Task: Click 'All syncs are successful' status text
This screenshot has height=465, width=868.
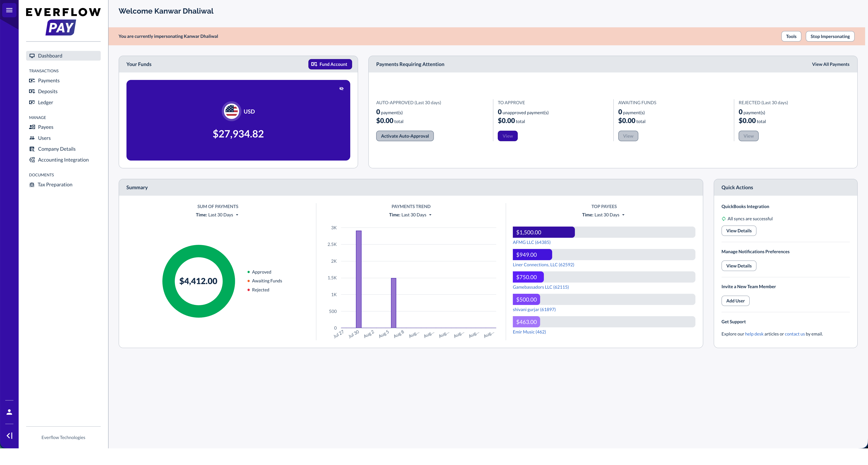Action: [x=750, y=219]
